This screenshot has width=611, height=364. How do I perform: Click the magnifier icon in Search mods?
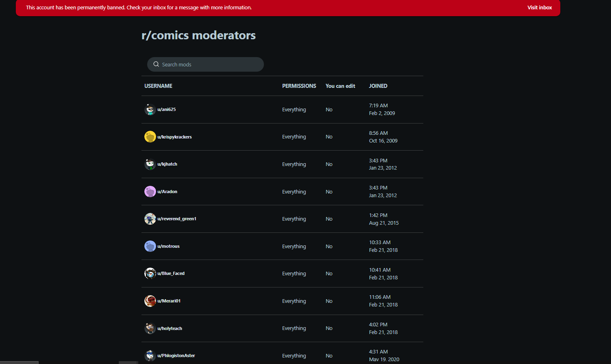click(156, 64)
